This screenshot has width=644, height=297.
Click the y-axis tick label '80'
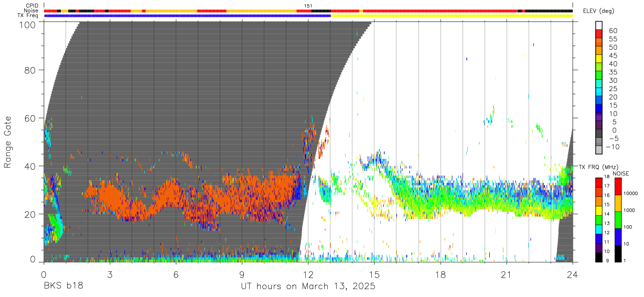(x=30, y=70)
